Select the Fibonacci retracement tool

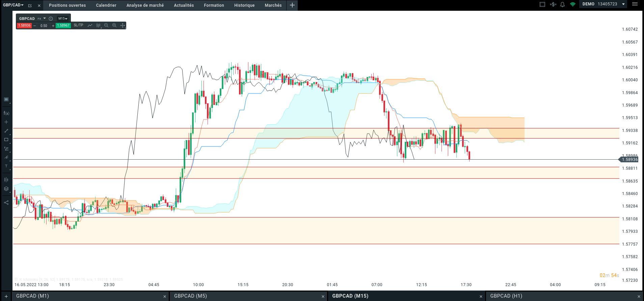coord(6,148)
